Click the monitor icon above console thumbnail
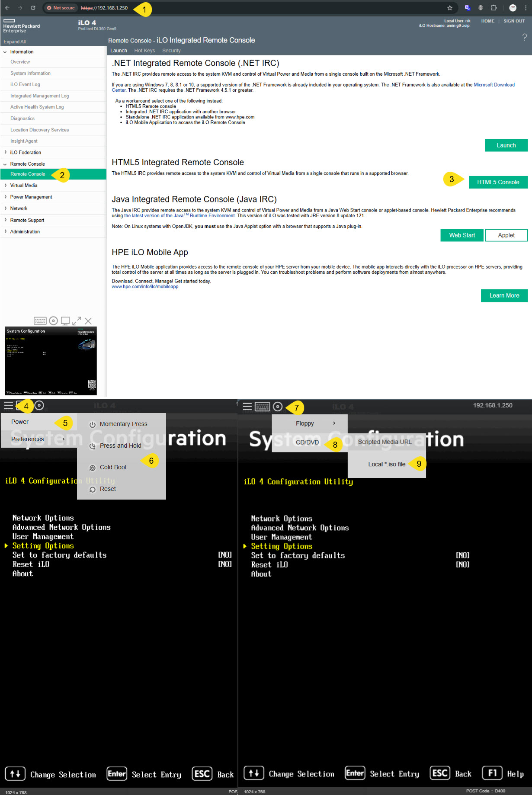Screen dimensions: 532x795 pos(65,321)
